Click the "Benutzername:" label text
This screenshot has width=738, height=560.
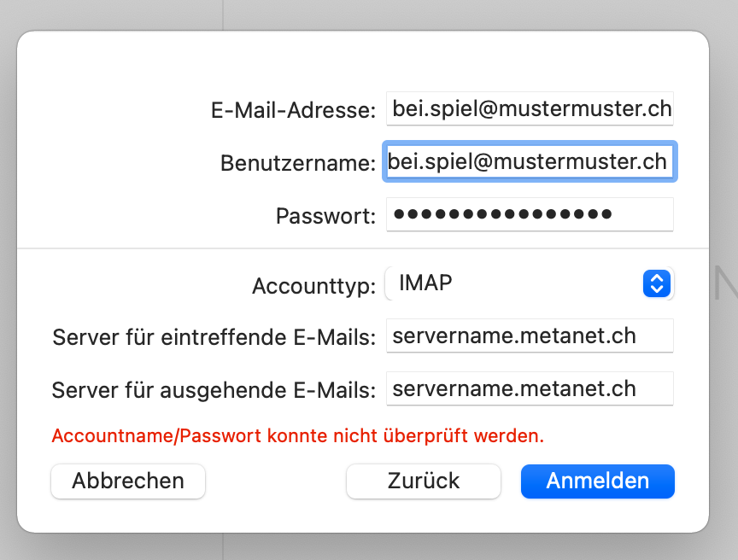pos(297,163)
